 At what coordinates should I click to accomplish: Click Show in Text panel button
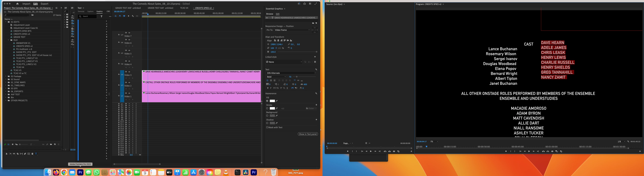pos(308,134)
